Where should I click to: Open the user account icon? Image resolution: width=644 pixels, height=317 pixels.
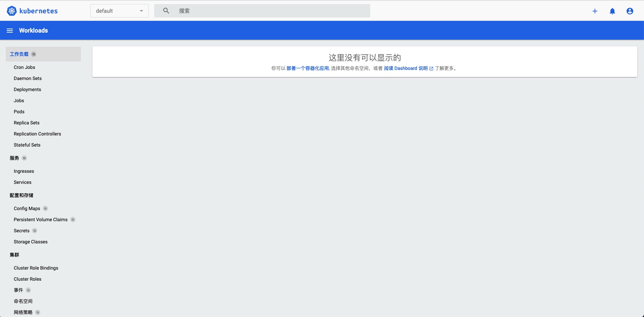630,11
